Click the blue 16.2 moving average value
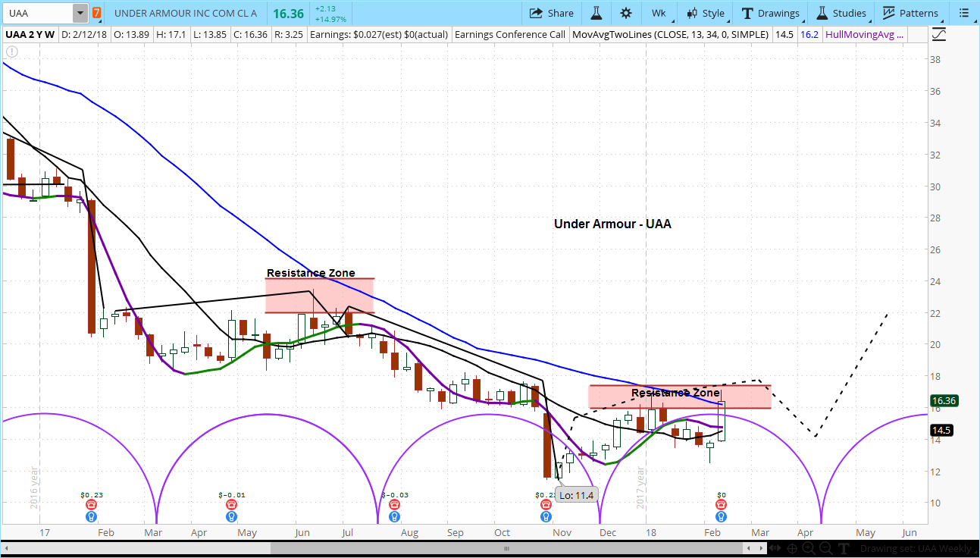 pos(808,34)
